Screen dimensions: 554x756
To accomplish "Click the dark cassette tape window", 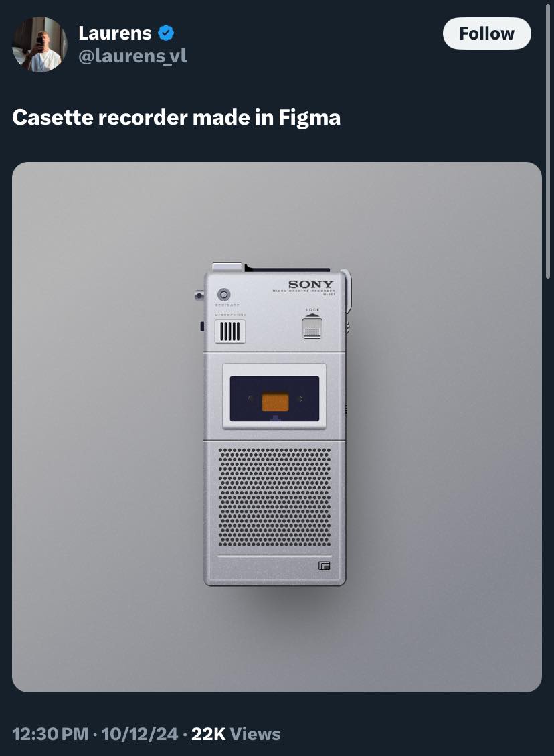I will point(274,398).
